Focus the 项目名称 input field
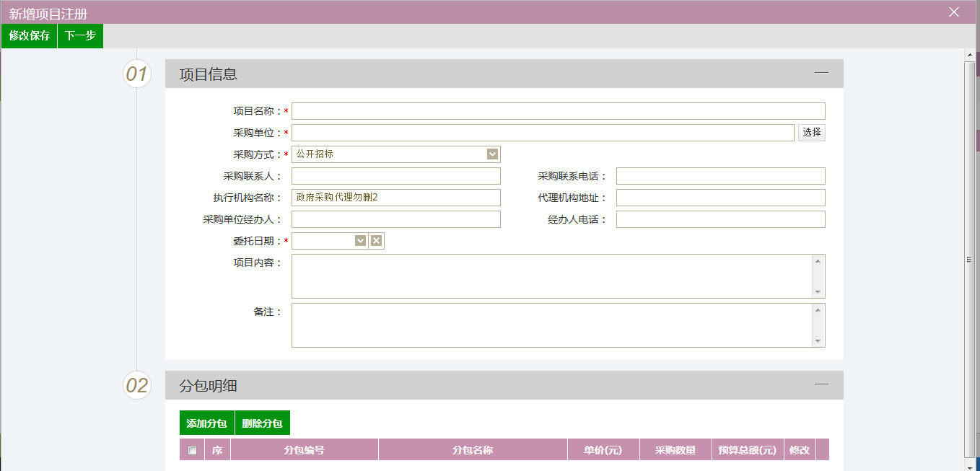The image size is (980, 471). pyautogui.click(x=558, y=111)
